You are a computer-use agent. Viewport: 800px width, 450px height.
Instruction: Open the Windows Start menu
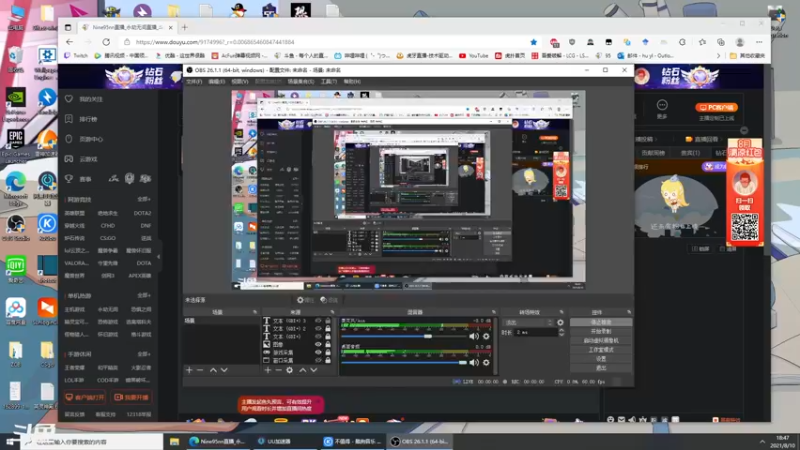[x=10, y=442]
